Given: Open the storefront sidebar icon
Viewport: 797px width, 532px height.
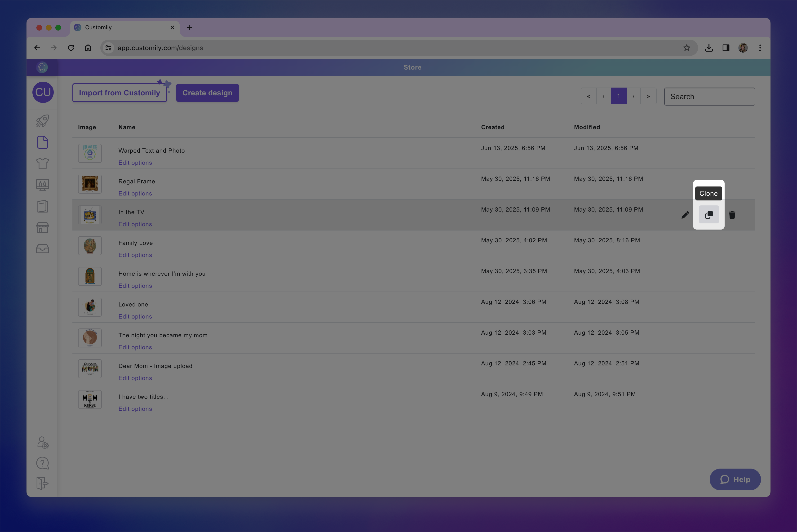Looking at the screenshot, I should 42,227.
